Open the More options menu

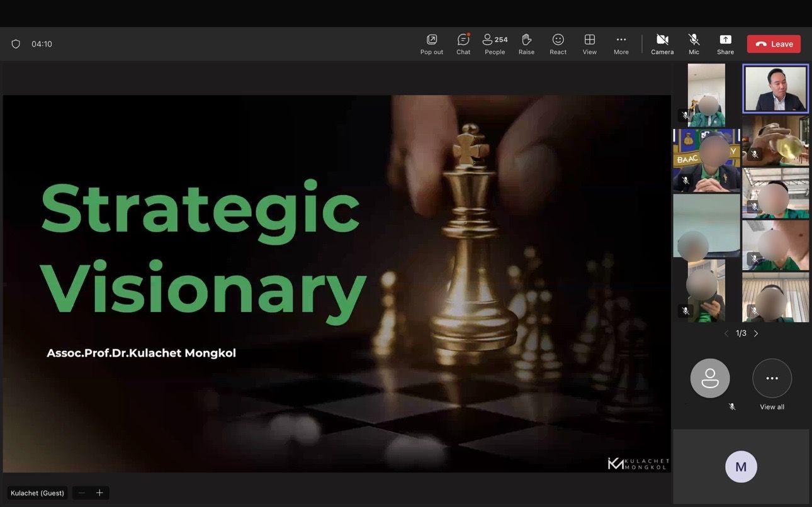[x=621, y=44]
